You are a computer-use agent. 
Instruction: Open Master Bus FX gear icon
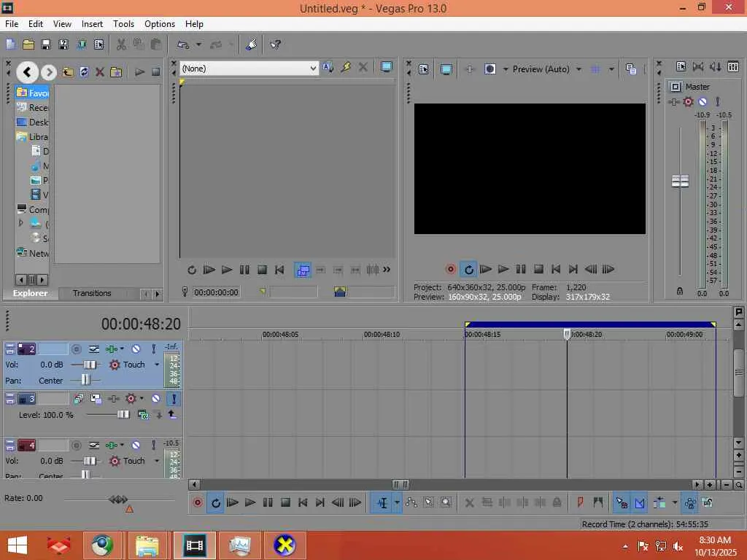[x=688, y=101]
